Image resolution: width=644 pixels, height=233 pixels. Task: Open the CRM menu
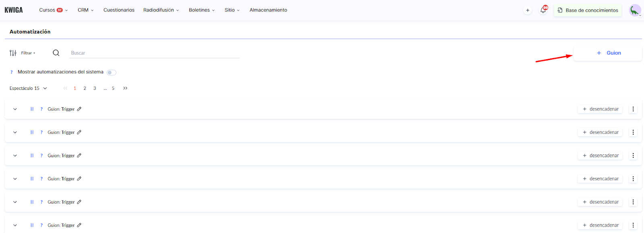[85, 10]
